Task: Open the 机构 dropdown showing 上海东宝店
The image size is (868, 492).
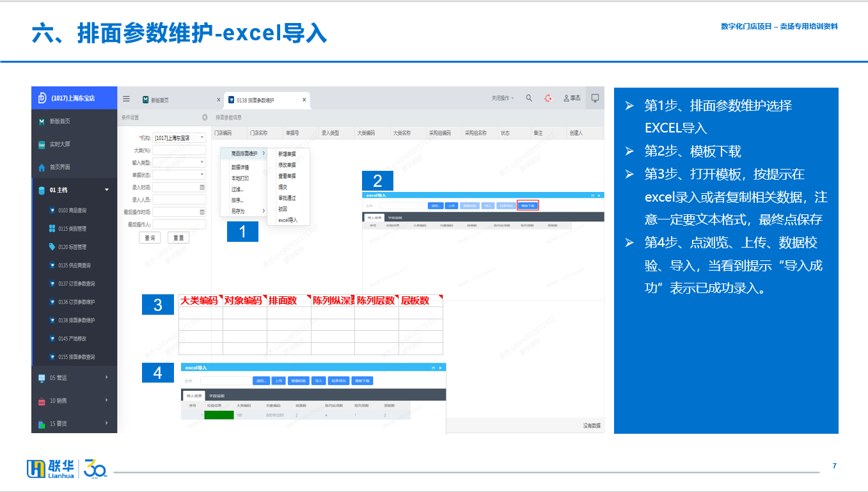Action: [179, 138]
